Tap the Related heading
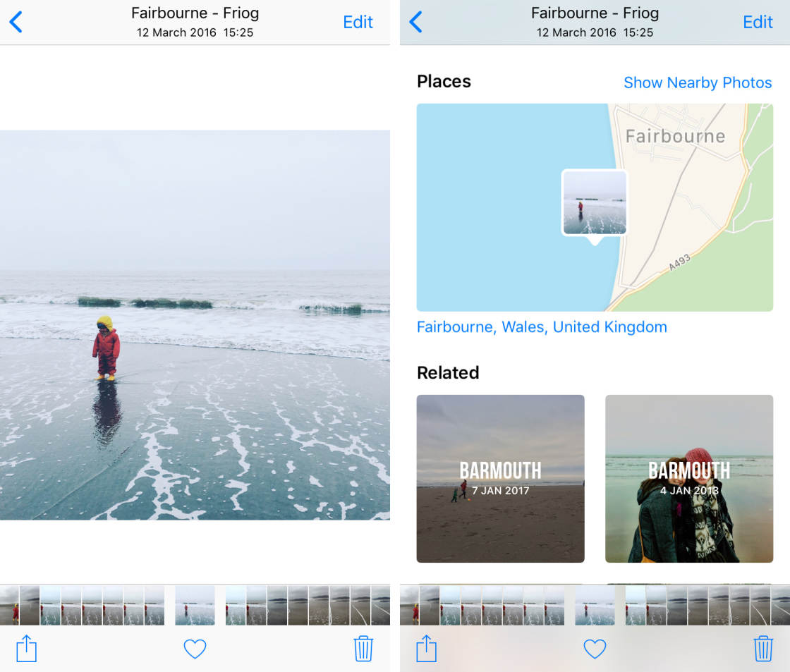 point(448,373)
